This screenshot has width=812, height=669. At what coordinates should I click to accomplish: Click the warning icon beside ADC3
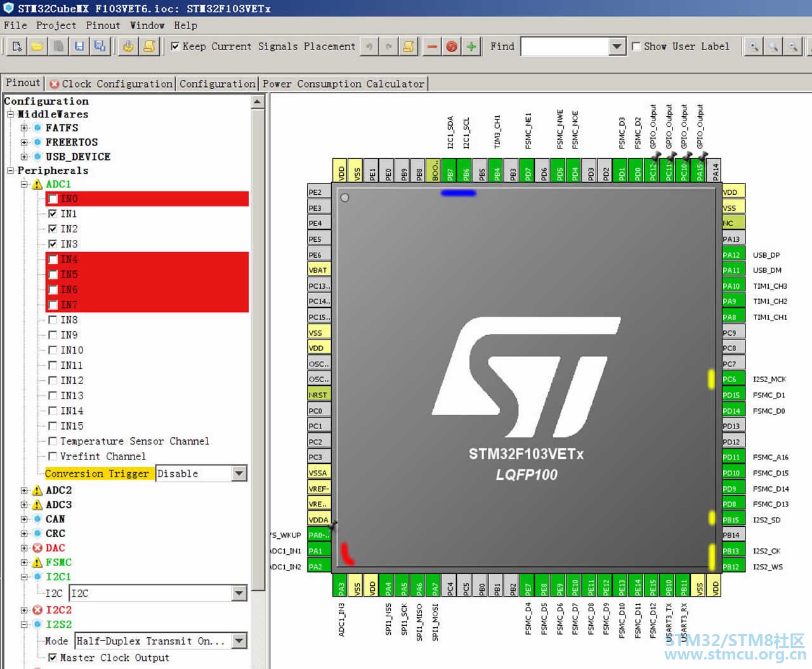click(x=37, y=505)
